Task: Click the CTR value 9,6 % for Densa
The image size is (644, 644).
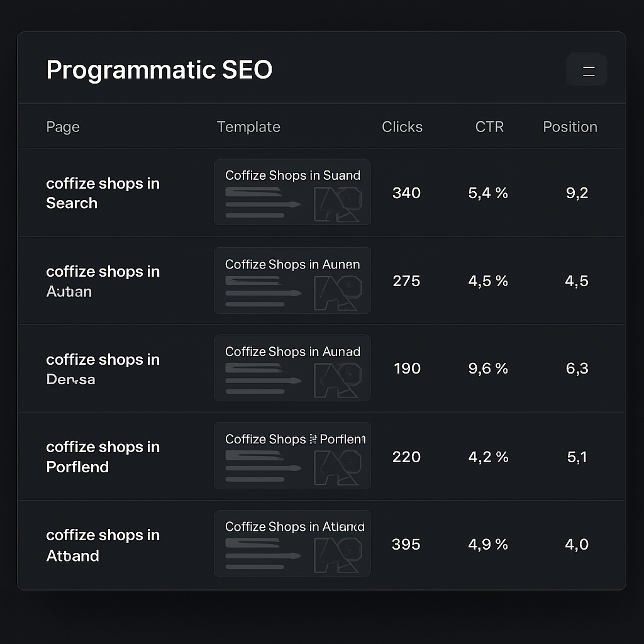Action: (x=488, y=369)
